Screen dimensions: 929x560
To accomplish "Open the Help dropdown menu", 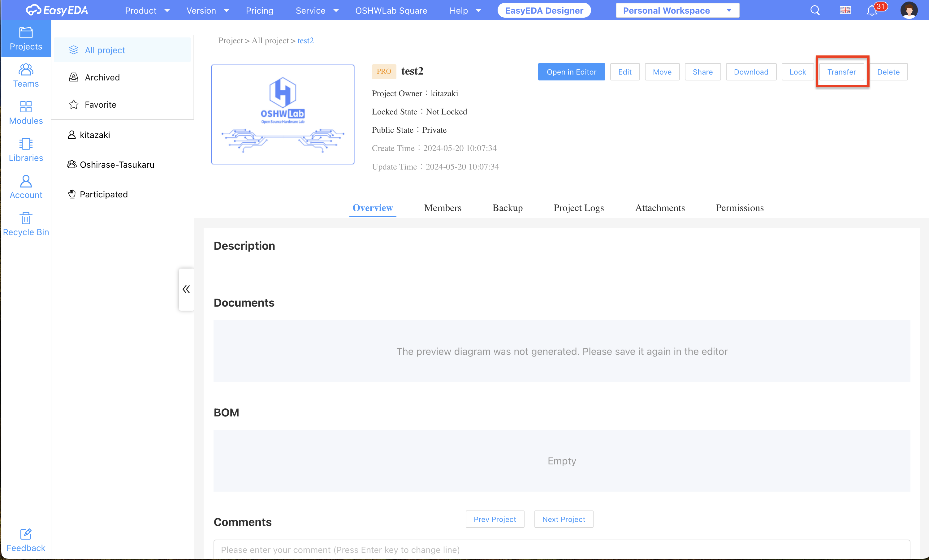I will pyautogui.click(x=465, y=11).
